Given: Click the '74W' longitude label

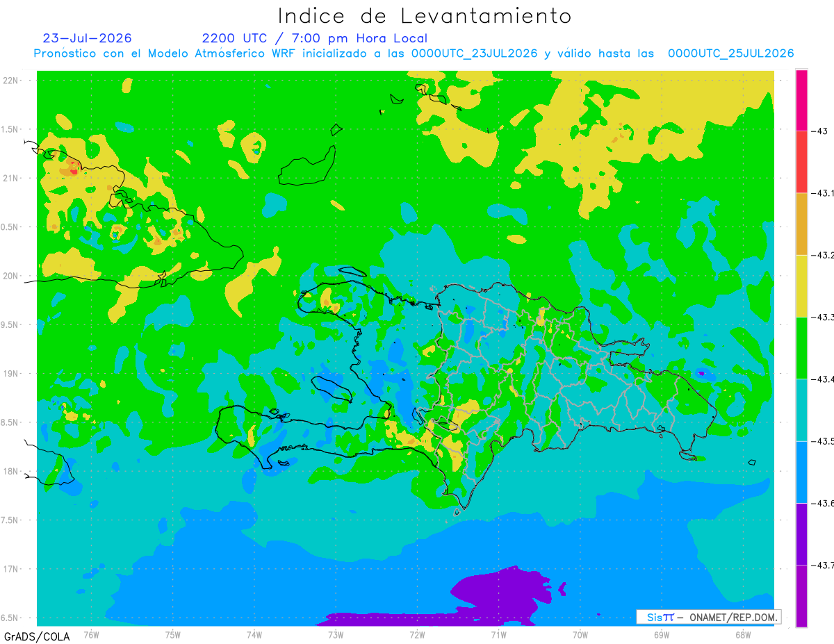Looking at the screenshot, I should coord(254,634).
